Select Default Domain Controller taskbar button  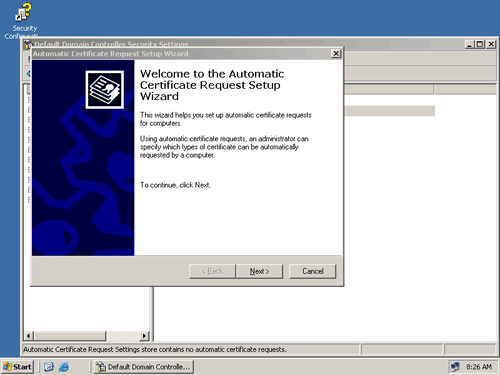(x=144, y=367)
